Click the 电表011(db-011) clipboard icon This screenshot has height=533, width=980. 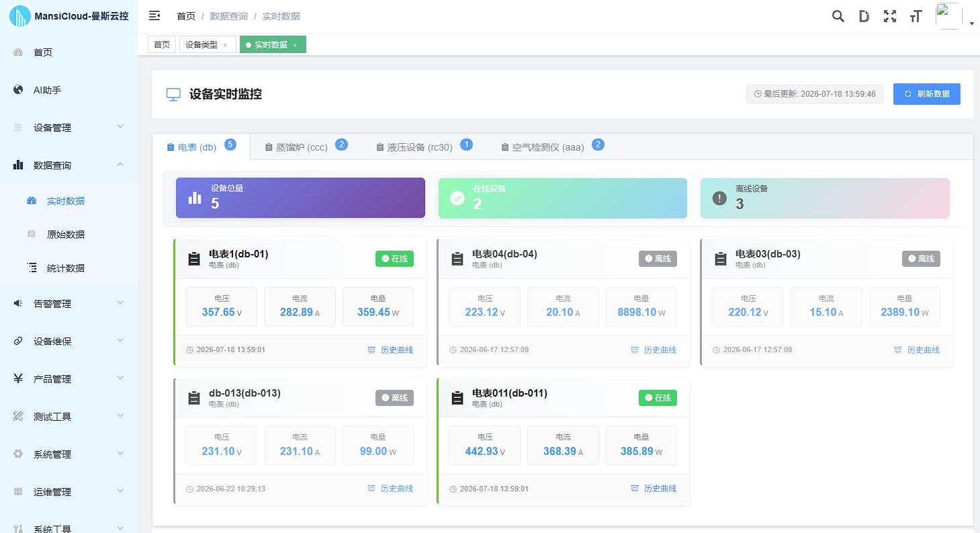tap(457, 398)
